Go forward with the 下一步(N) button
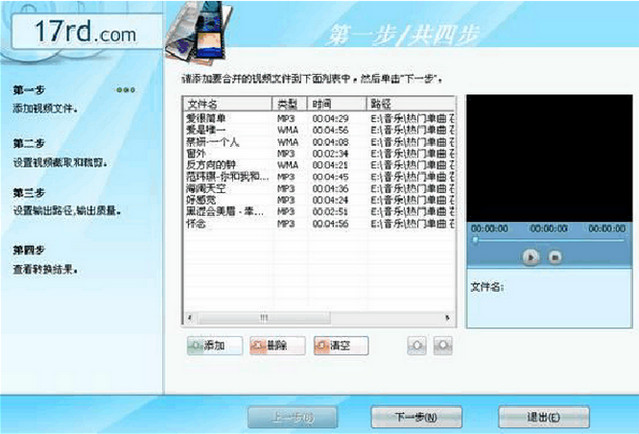Screen dimensions: 639x434 [x=416, y=417]
